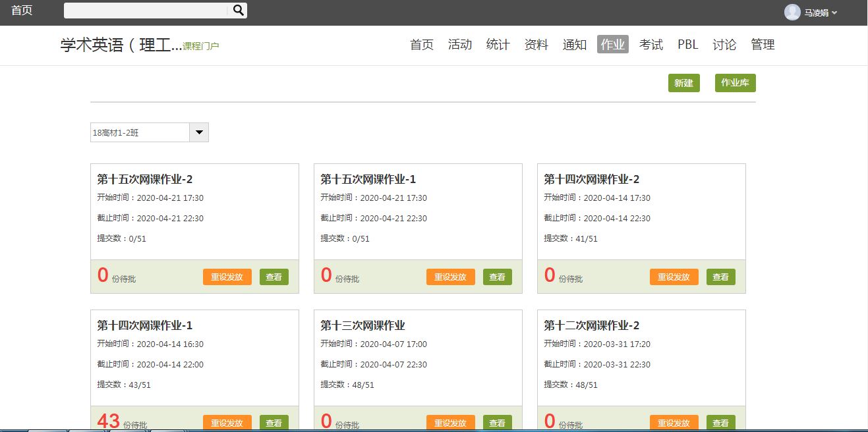Click the title 第十四次网课作业-1

point(145,325)
